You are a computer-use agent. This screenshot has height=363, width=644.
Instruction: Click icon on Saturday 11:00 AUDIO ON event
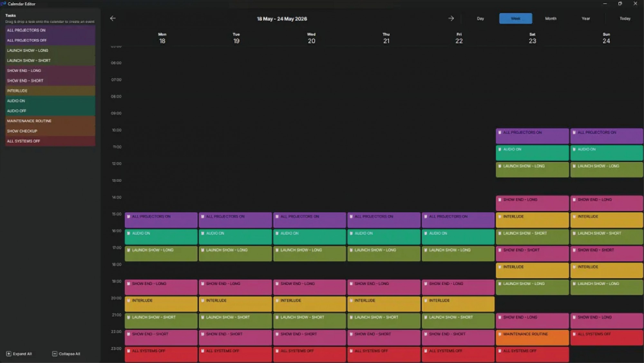click(x=500, y=149)
